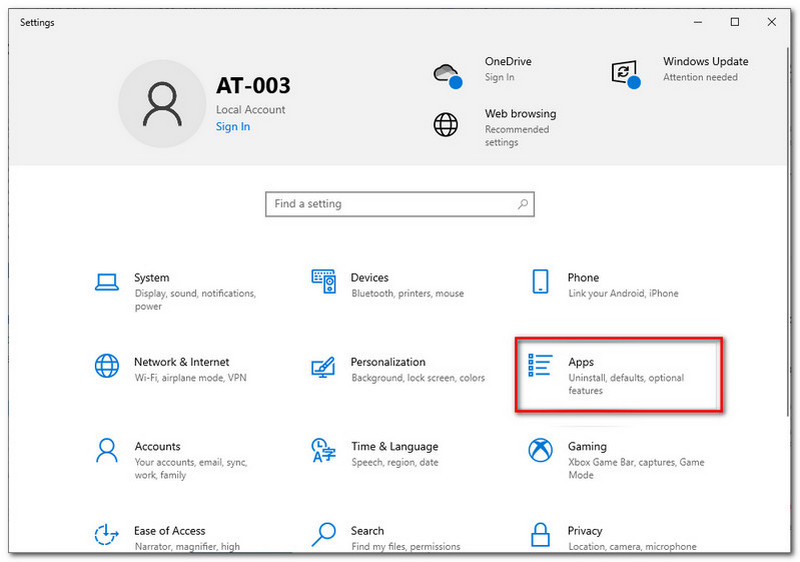Open the System settings laptop icon
Viewport: 800px width, 562px height.
click(x=107, y=282)
